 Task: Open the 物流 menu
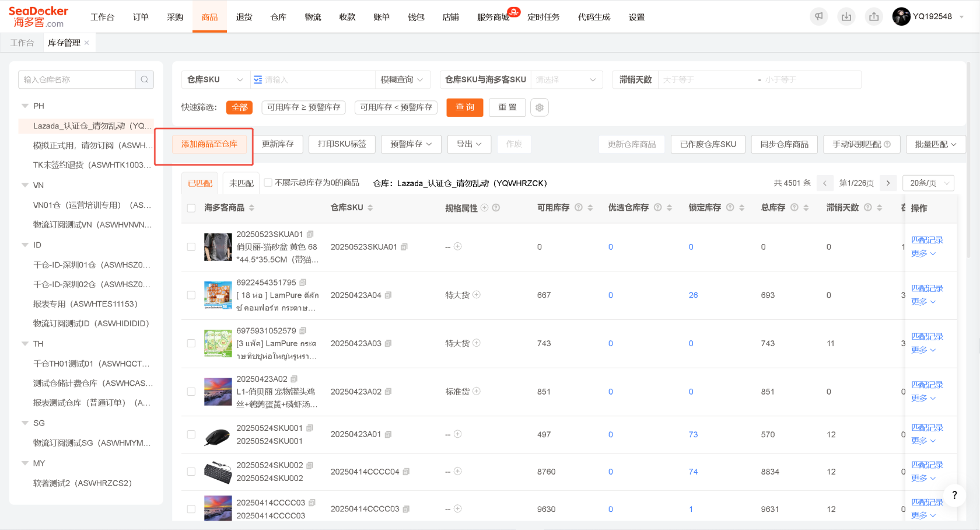point(313,17)
